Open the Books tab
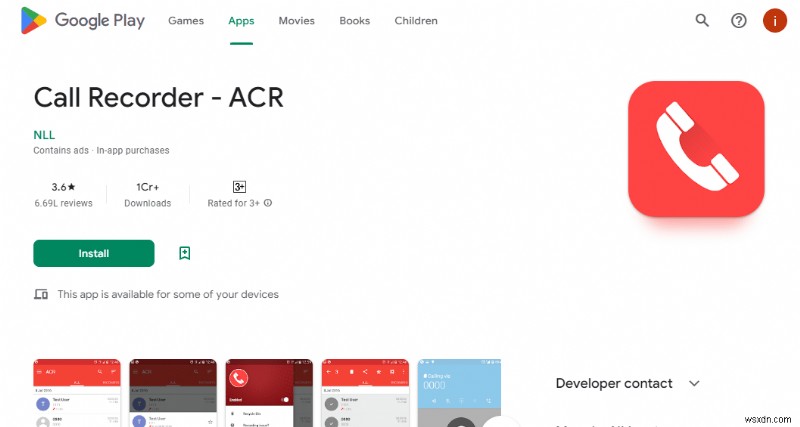The image size is (800, 427). point(354,21)
